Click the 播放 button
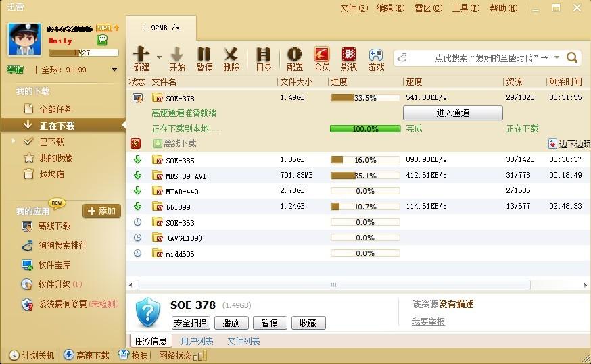 point(231,323)
